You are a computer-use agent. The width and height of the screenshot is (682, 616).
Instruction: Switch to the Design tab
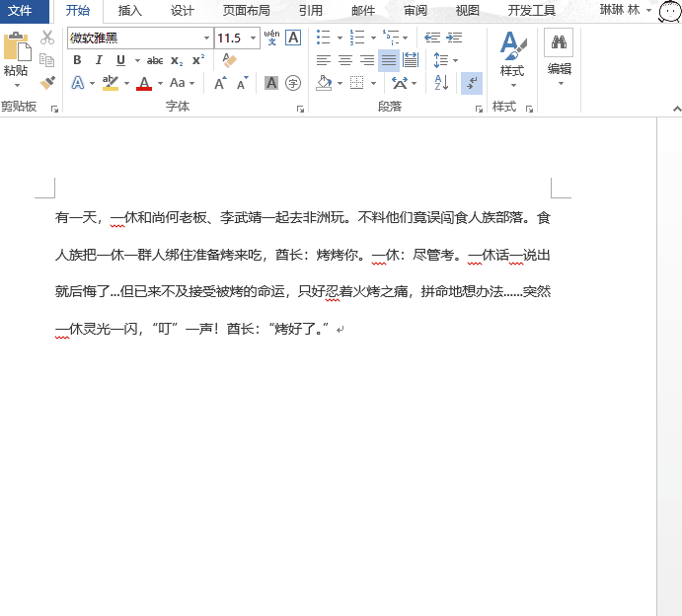pos(182,11)
